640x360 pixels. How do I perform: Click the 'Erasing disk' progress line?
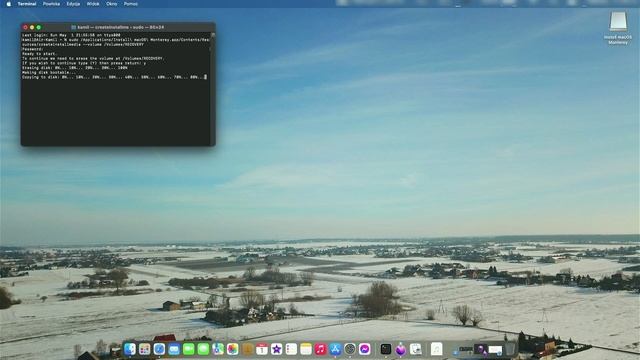(x=75, y=68)
